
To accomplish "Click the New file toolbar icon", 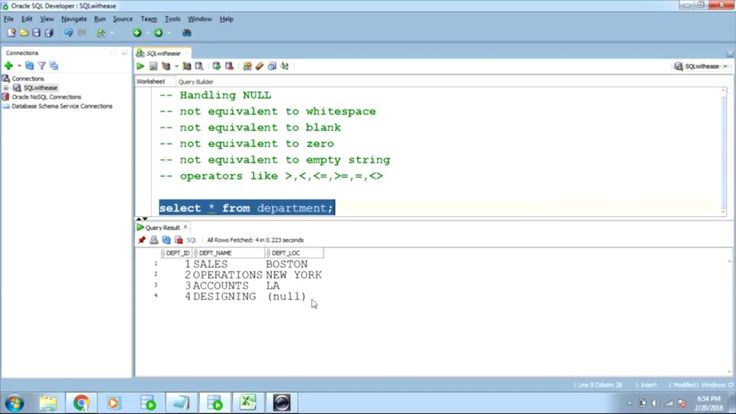I will pyautogui.click(x=11, y=33).
